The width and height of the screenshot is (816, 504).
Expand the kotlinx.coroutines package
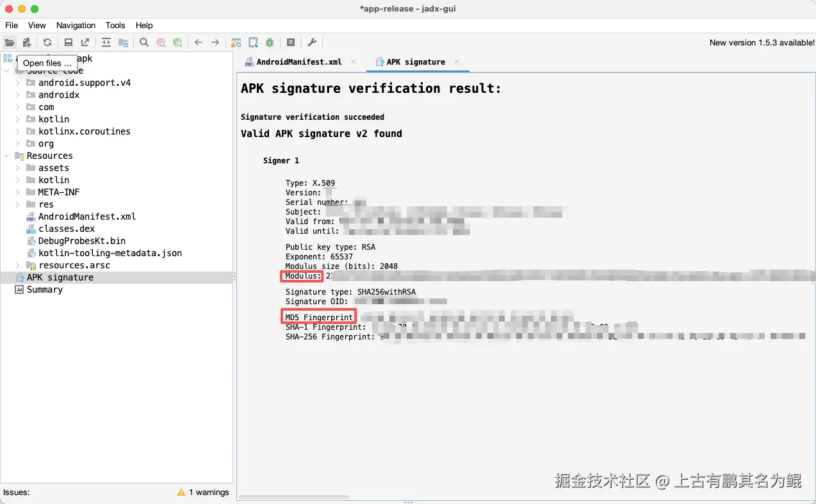pos(18,131)
